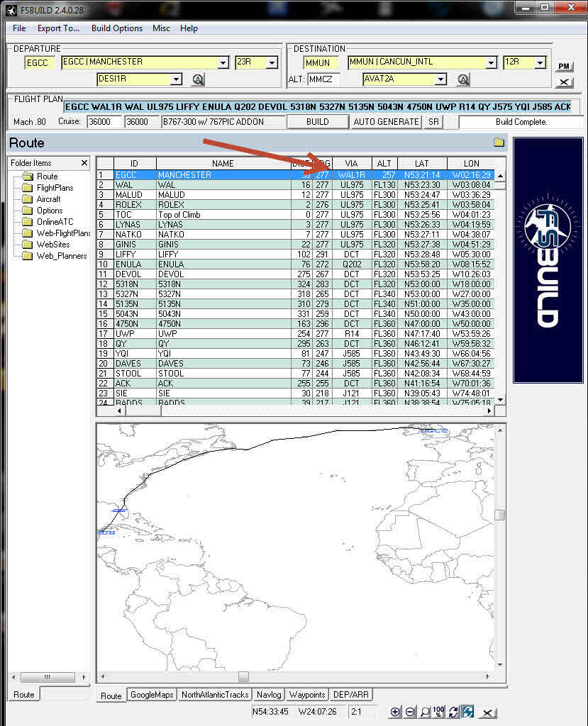
Task: Click the scroll up arrow of route table
Action: click(500, 177)
